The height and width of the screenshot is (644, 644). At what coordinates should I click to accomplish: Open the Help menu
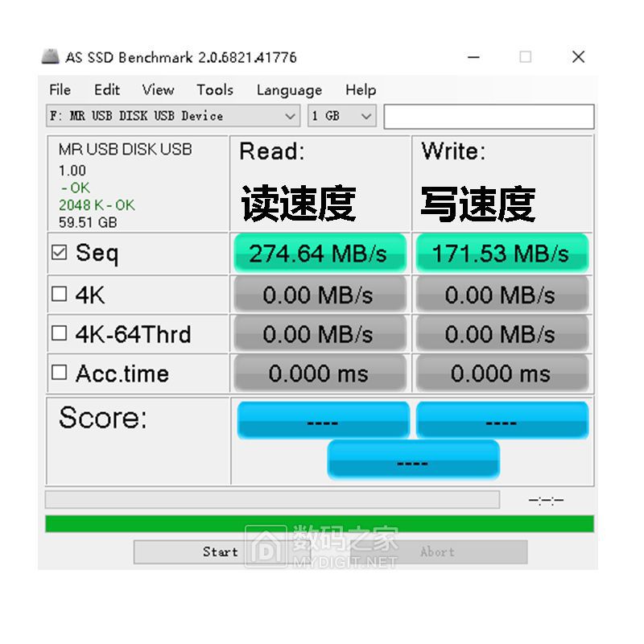click(361, 89)
